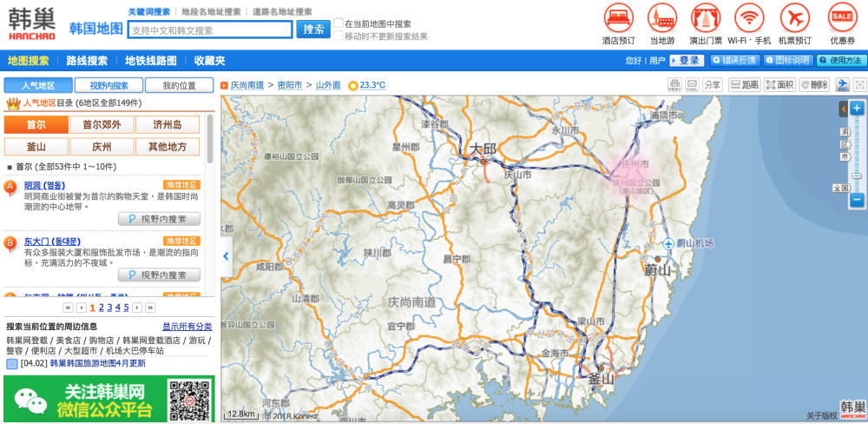Jump zoom to the 全国 level label

pos(841,188)
